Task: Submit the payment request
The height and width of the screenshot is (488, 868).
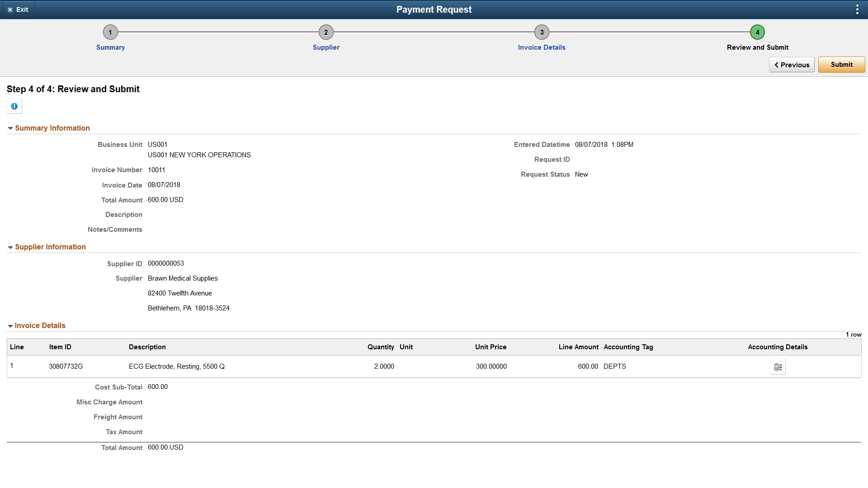Action: tap(841, 65)
